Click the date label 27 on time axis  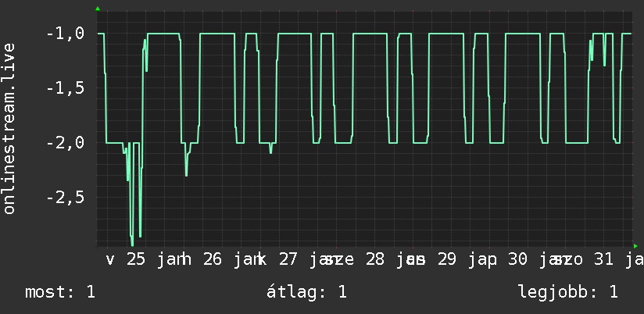(x=288, y=260)
